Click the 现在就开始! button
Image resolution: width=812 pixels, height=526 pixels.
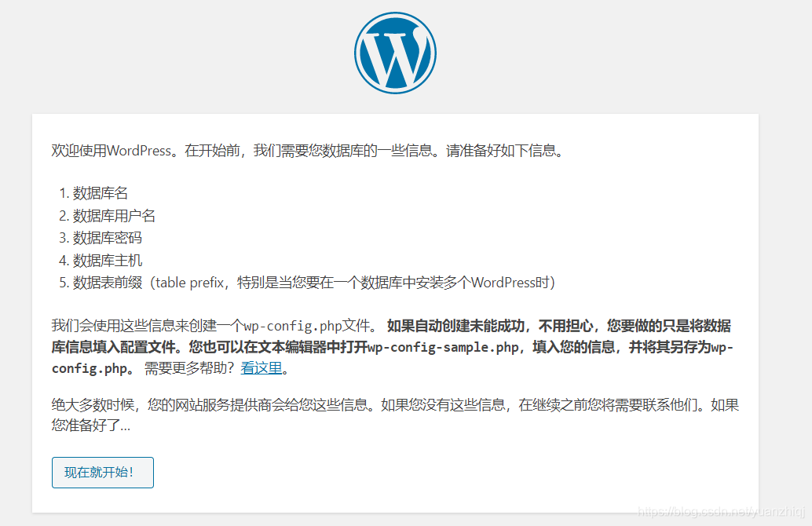pos(103,472)
